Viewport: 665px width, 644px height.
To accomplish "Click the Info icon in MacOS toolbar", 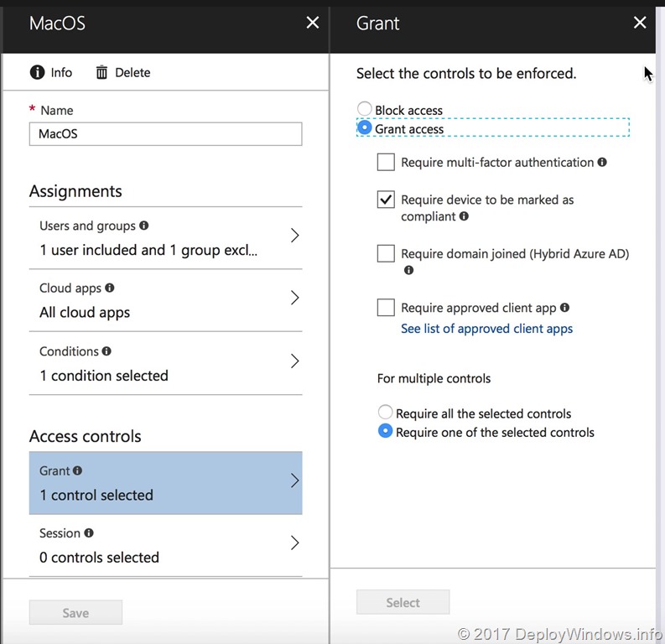I will 37,73.
